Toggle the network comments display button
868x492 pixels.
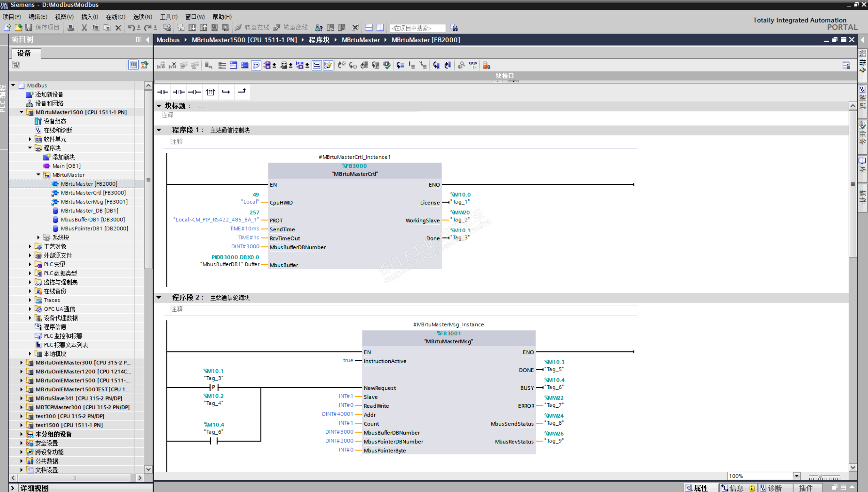tap(256, 65)
